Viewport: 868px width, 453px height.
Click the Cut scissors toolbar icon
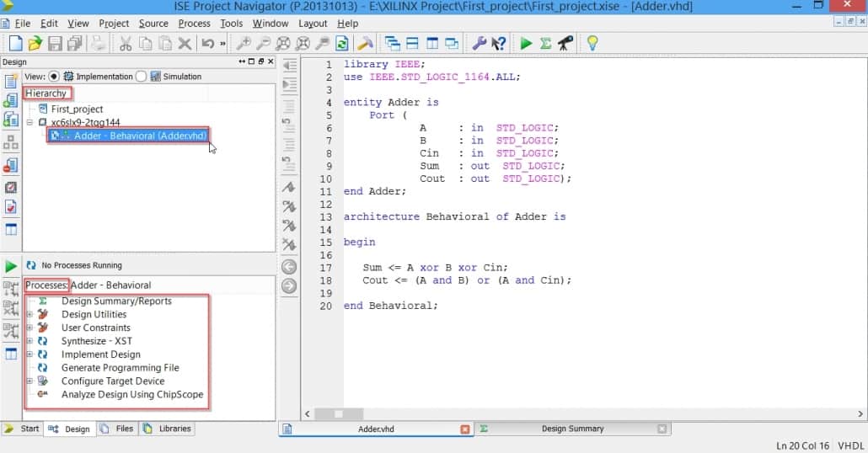click(126, 43)
